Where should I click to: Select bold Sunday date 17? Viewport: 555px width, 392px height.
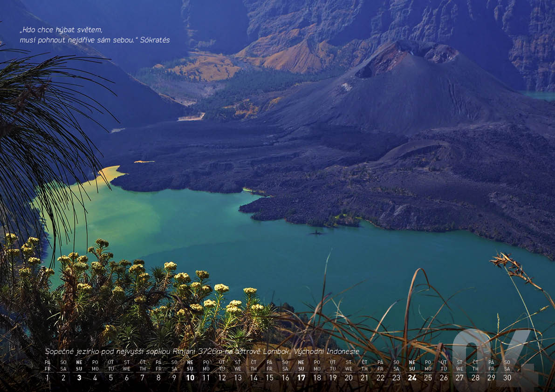301,378
